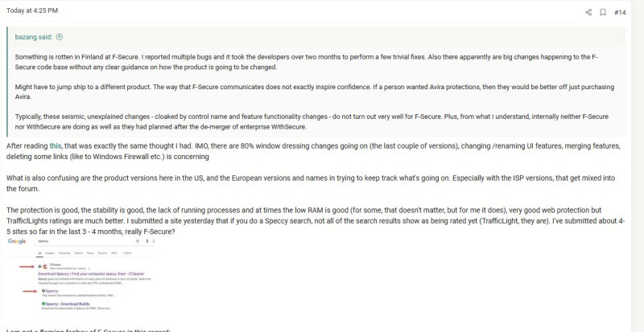Click the Google logo inside the attached screenshot
Image resolution: width=644 pixels, height=332 pixels.
click(17, 241)
